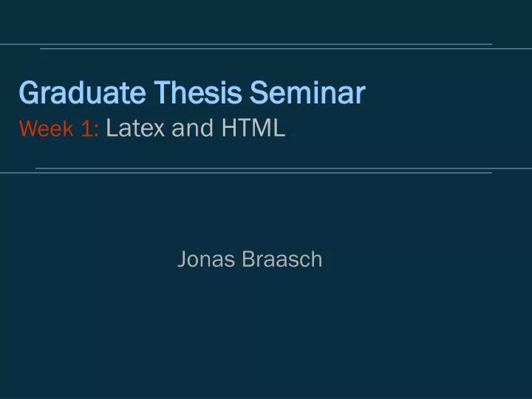Click the word "Latex" in the subtitle
Screen dimensions: 532x399
point(135,128)
